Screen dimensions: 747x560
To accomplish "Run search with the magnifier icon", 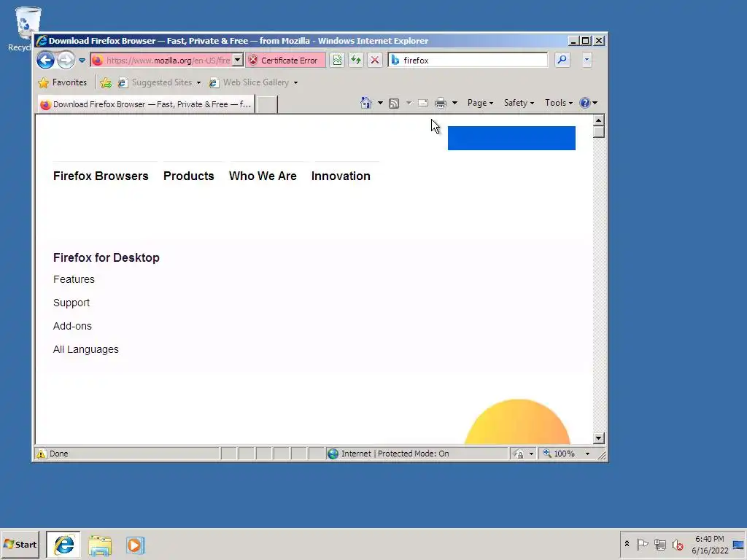I will [562, 60].
